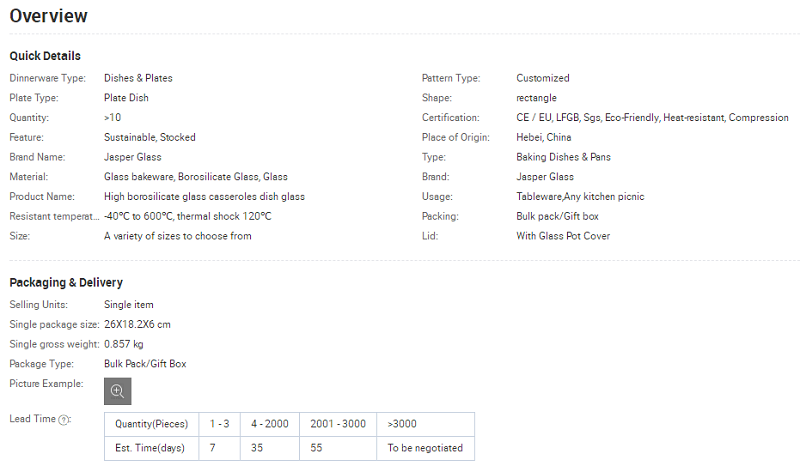Click the Lead Time help question mark
This screenshot has width=800, height=472.
tap(63, 420)
